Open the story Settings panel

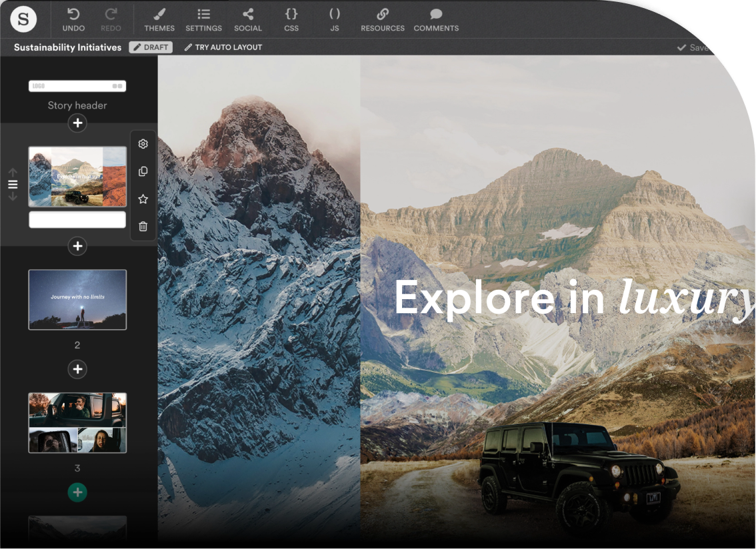203,19
